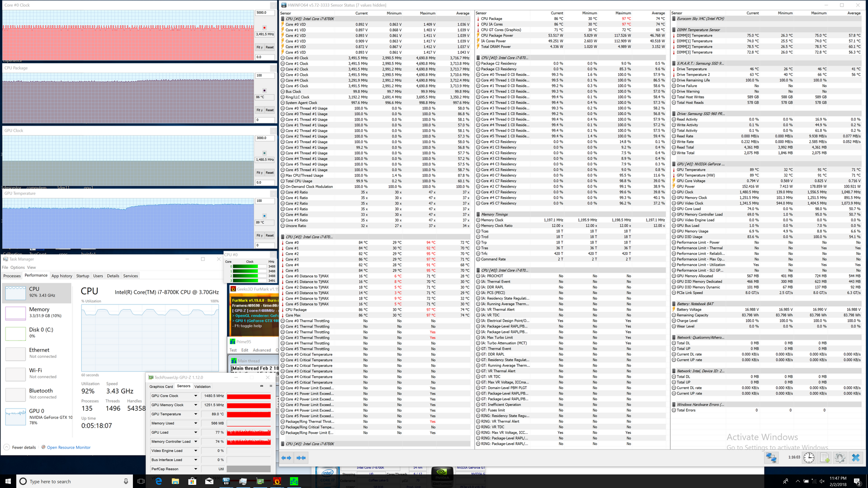
Task: Toggle the red checkbox on Core #0 Clock graph
Action: point(264,28)
